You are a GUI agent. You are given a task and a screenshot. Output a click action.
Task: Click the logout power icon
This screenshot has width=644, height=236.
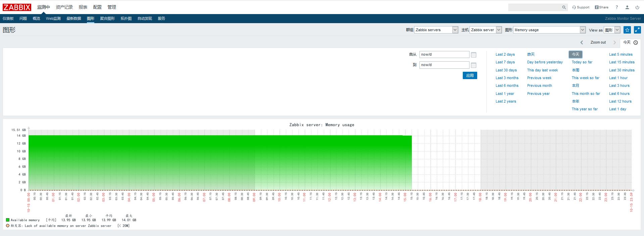[x=637, y=7]
